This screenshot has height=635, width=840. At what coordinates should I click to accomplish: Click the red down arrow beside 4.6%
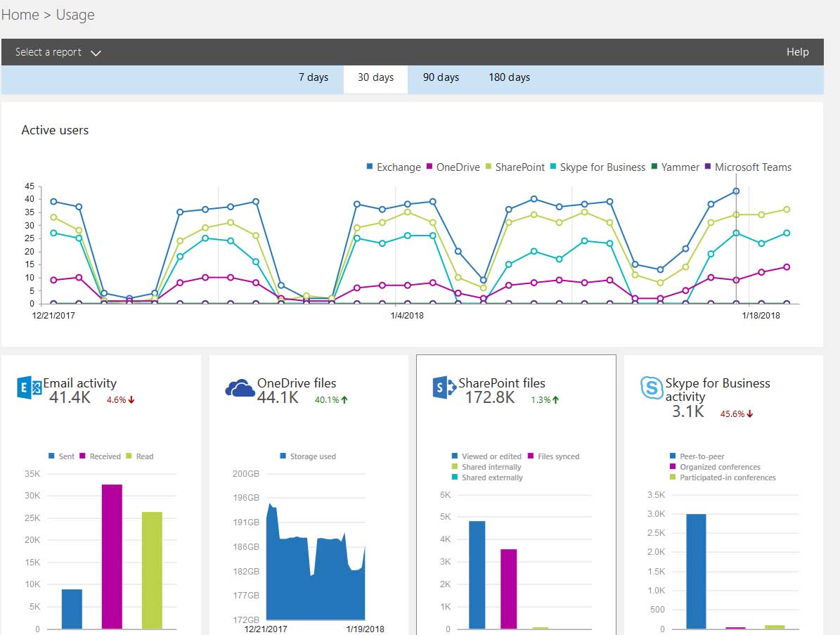click(x=131, y=400)
